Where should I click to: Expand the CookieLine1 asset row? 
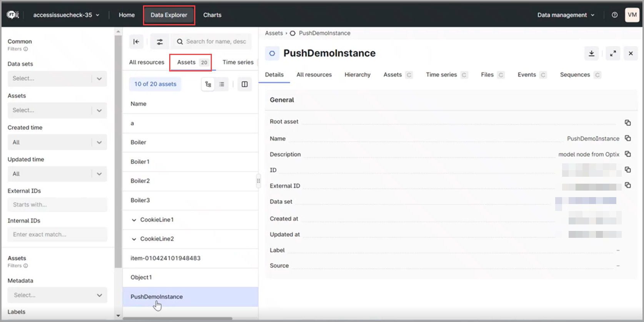(x=134, y=220)
